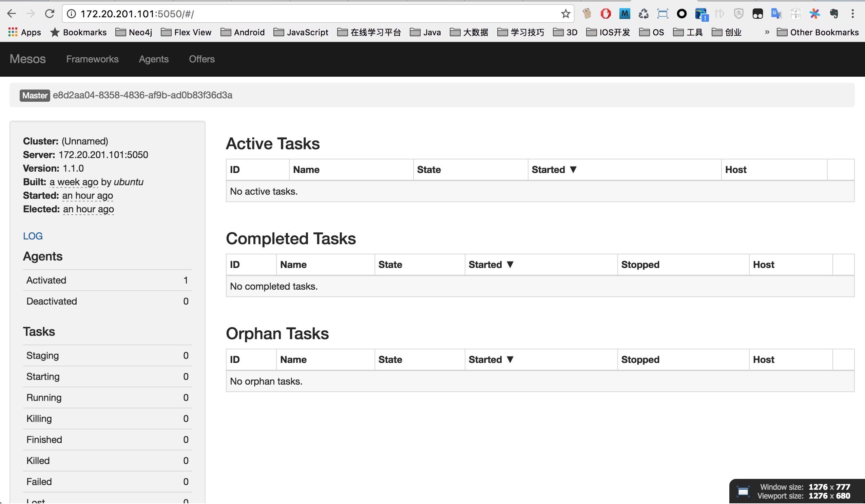Open the red stop-hand ad blocker extension
Image resolution: width=865 pixels, height=504 pixels.
pyautogui.click(x=605, y=14)
